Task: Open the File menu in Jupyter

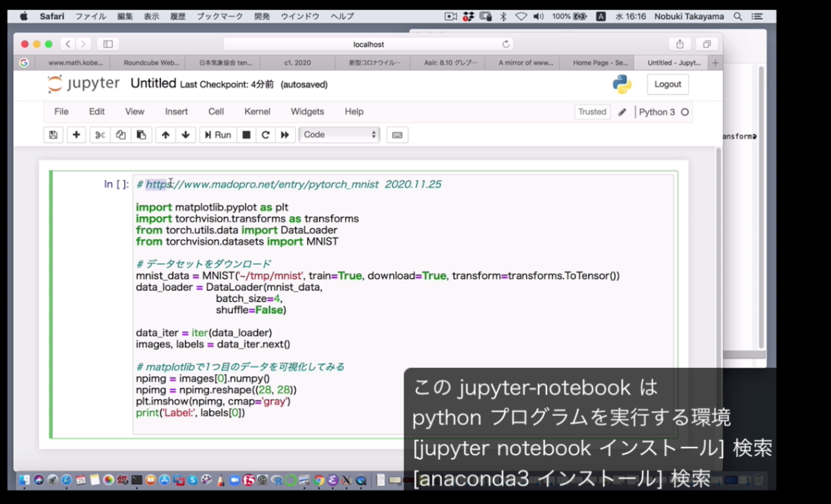Action: pos(61,112)
